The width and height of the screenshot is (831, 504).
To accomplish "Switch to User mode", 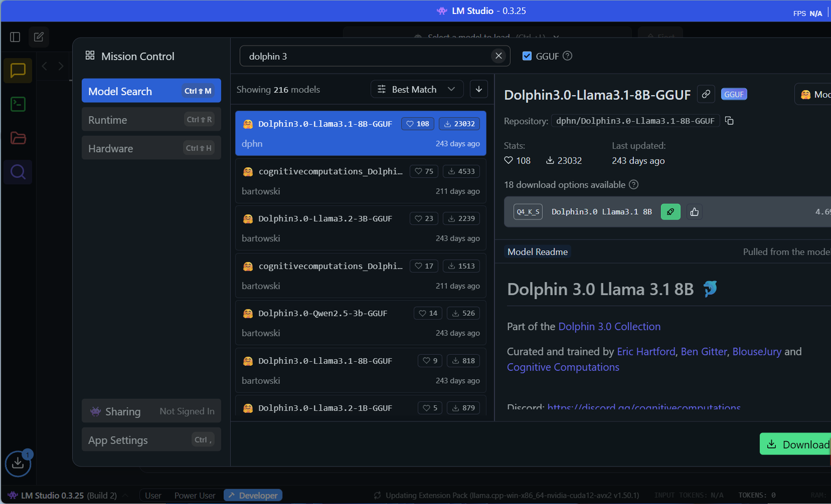I will [x=153, y=495].
